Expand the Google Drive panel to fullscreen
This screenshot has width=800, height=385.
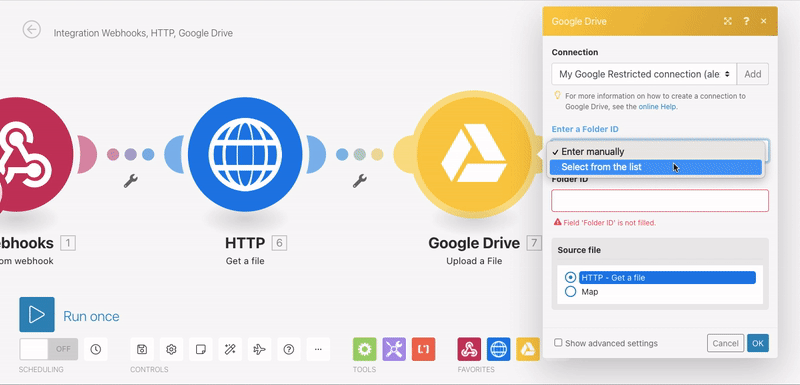click(728, 21)
